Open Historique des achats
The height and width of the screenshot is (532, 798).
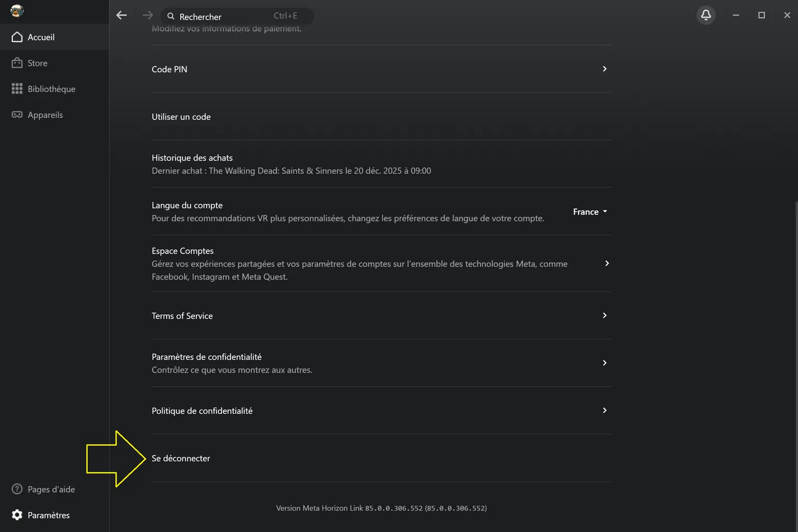click(x=192, y=158)
